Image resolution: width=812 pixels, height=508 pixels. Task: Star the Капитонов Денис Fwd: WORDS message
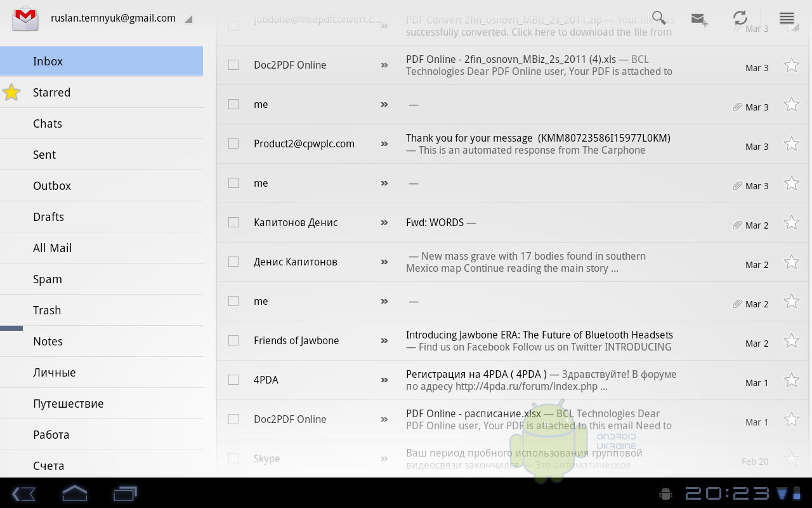click(x=791, y=222)
